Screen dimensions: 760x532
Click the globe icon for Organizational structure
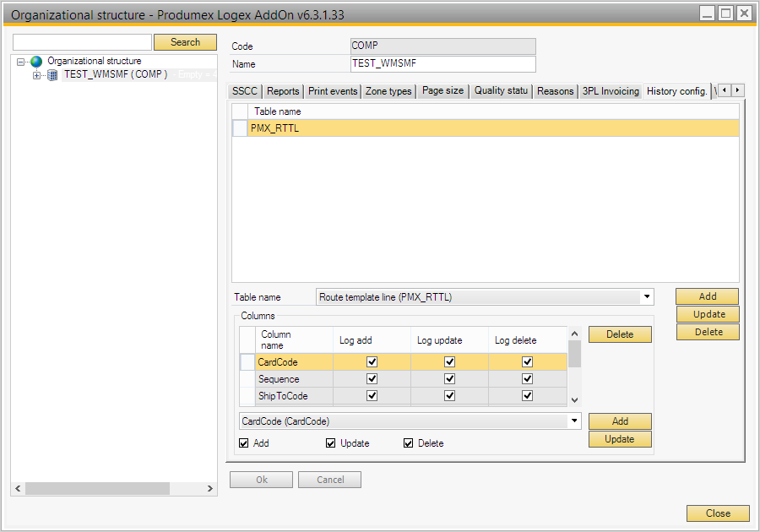(x=36, y=62)
